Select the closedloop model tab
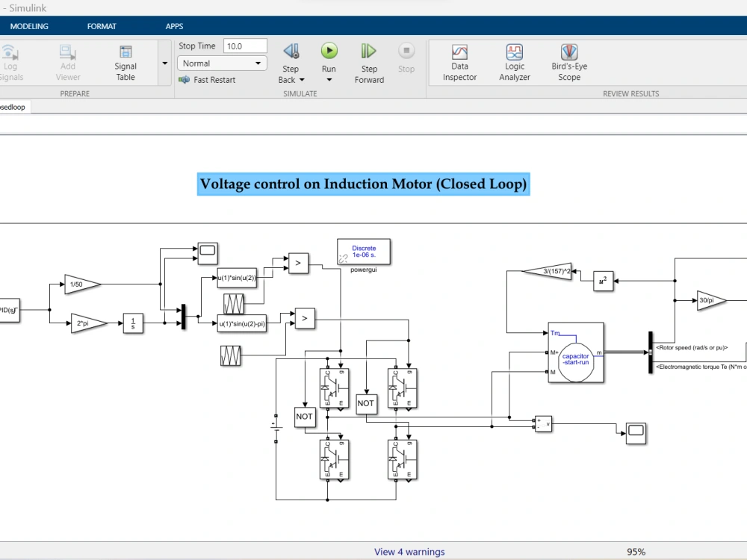 [x=13, y=106]
